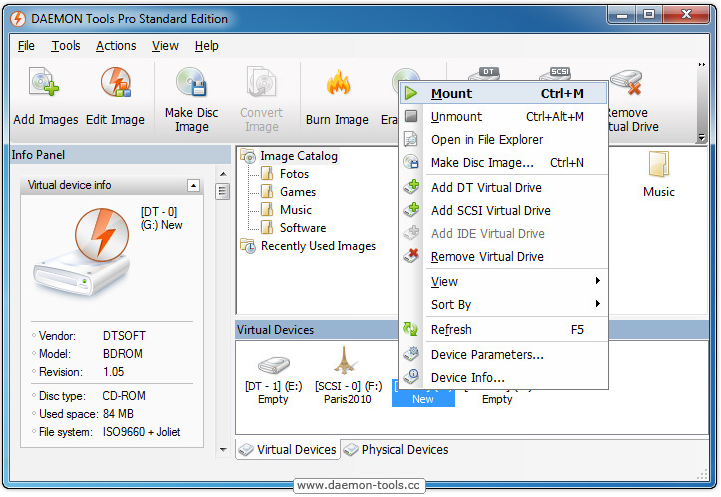Open Device Info... from context menu
This screenshot has width=721, height=497.
pyautogui.click(x=504, y=377)
